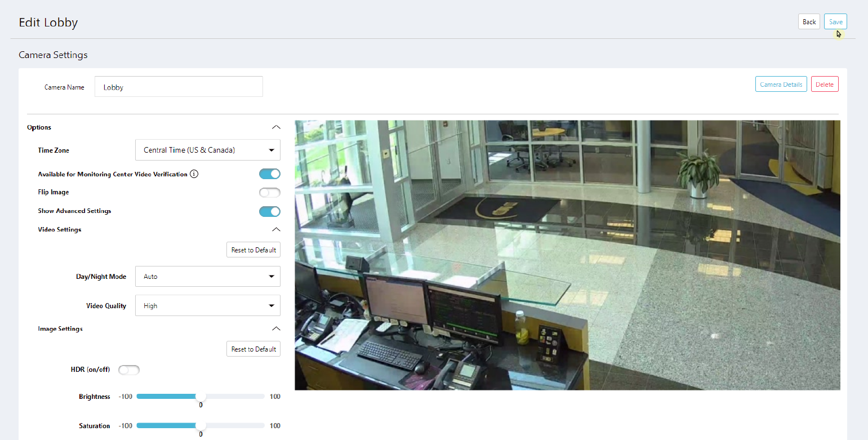Disable Available for Monitoring Center Video Verification
Screen dimensions: 868x440
pos(269,174)
